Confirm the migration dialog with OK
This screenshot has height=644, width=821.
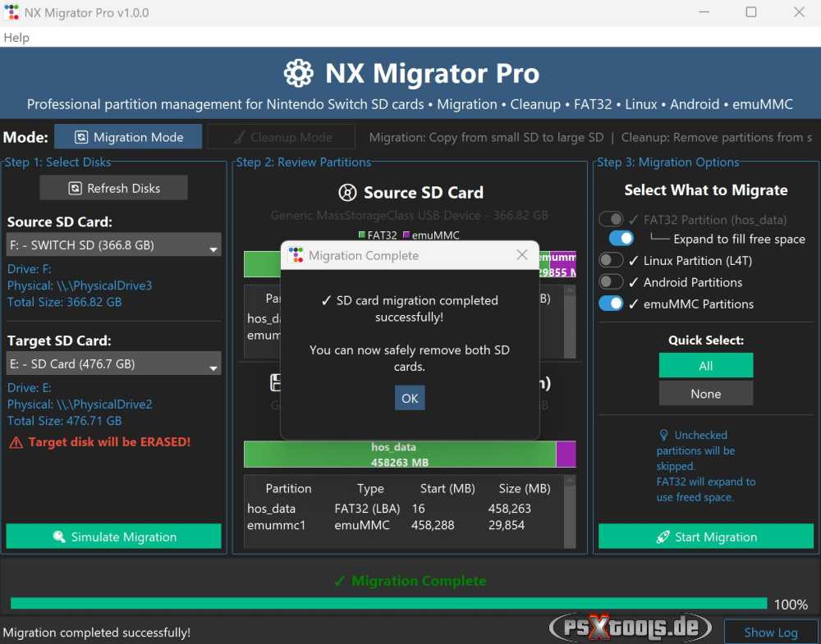click(409, 398)
